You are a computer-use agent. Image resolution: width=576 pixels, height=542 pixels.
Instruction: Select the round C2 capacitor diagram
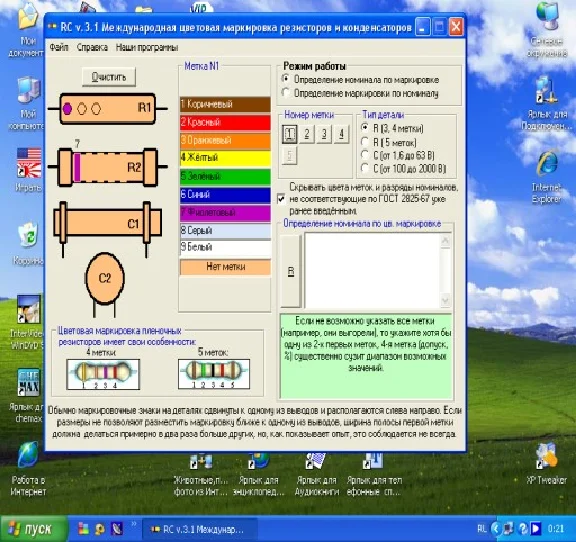point(105,284)
